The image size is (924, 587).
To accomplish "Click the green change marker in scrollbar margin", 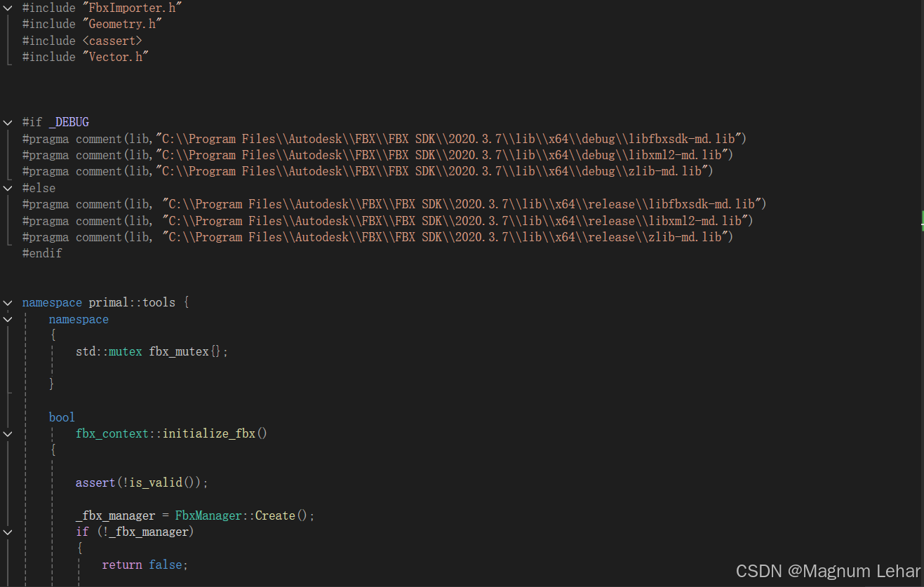I will coord(922,222).
